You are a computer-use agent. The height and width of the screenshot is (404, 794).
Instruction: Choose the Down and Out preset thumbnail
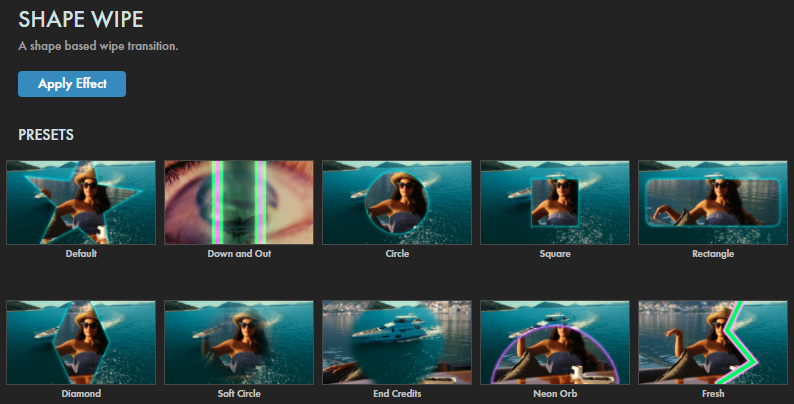pos(239,203)
